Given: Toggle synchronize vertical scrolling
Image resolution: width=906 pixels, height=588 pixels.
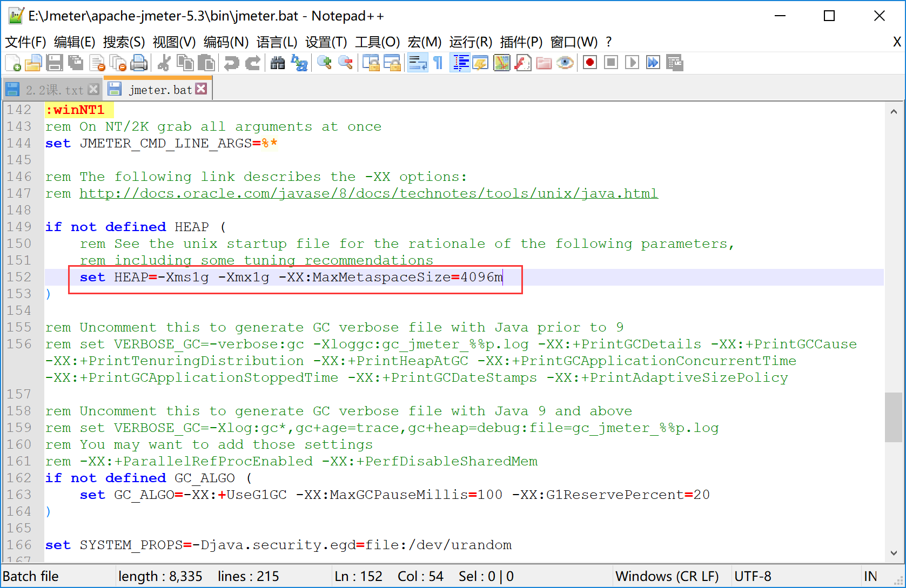Looking at the screenshot, I should coord(371,63).
